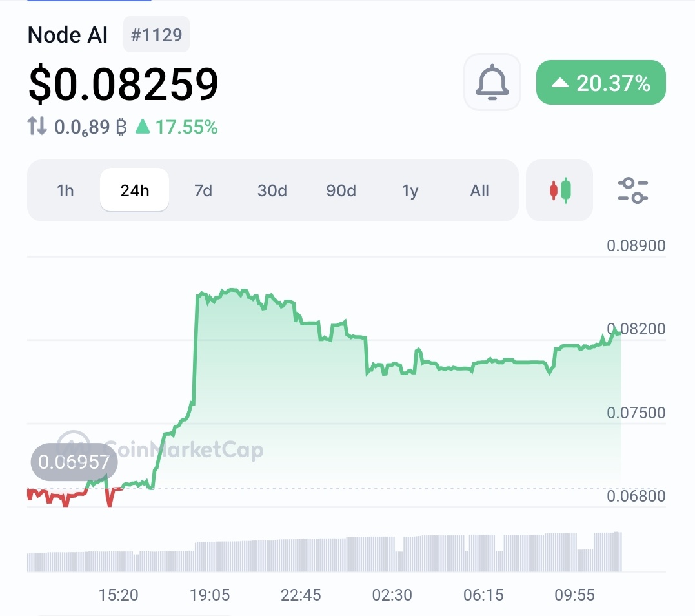Select the All timeframe tab
The height and width of the screenshot is (616, 695).
point(479,190)
